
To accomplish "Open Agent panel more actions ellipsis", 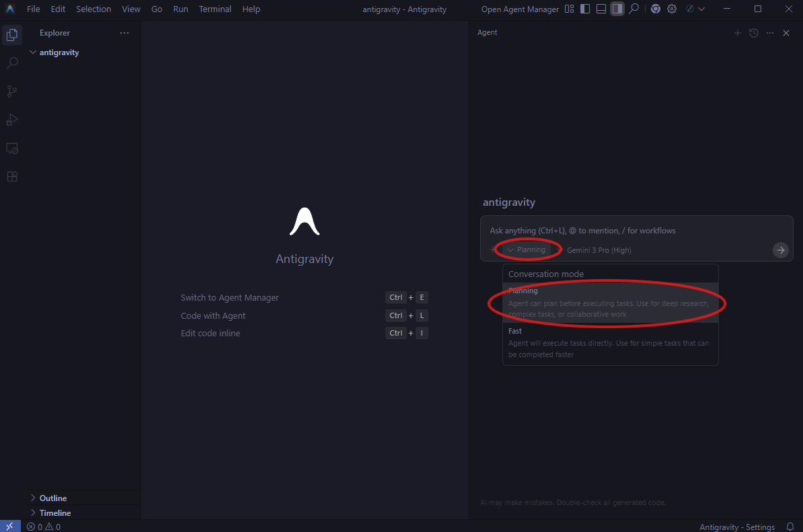I will pyautogui.click(x=770, y=33).
